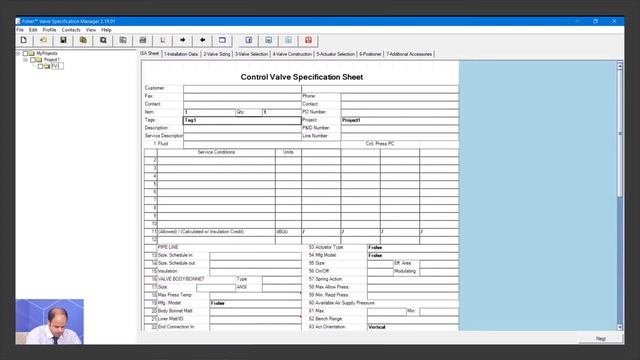The width and height of the screenshot is (640, 360).
Task: Click the Description input field
Action: 242,128
